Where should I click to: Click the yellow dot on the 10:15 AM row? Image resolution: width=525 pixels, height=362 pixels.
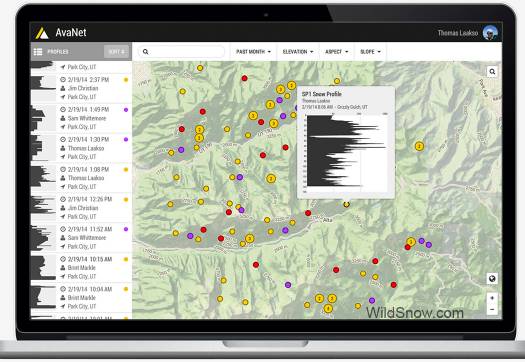point(126,259)
